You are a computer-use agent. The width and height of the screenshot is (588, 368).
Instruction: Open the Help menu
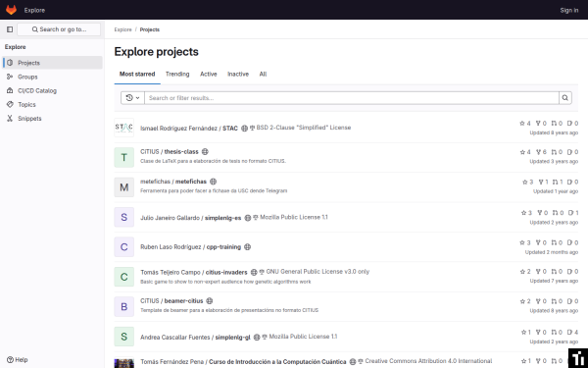[18, 360]
